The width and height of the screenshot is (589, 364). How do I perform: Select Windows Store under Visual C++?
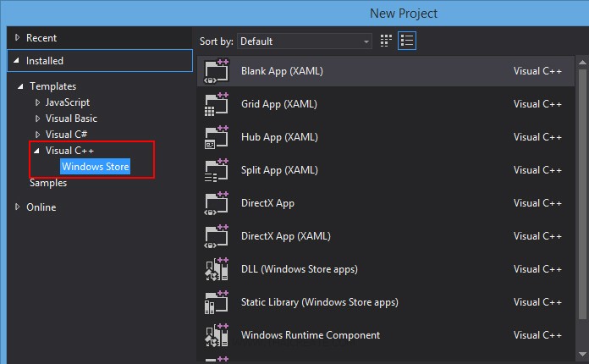[x=95, y=167]
